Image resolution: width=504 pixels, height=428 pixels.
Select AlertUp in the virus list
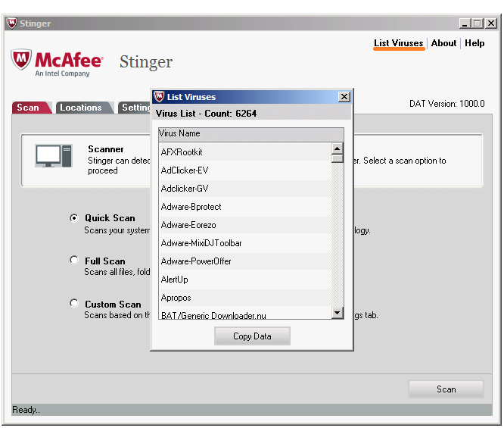[245, 280]
